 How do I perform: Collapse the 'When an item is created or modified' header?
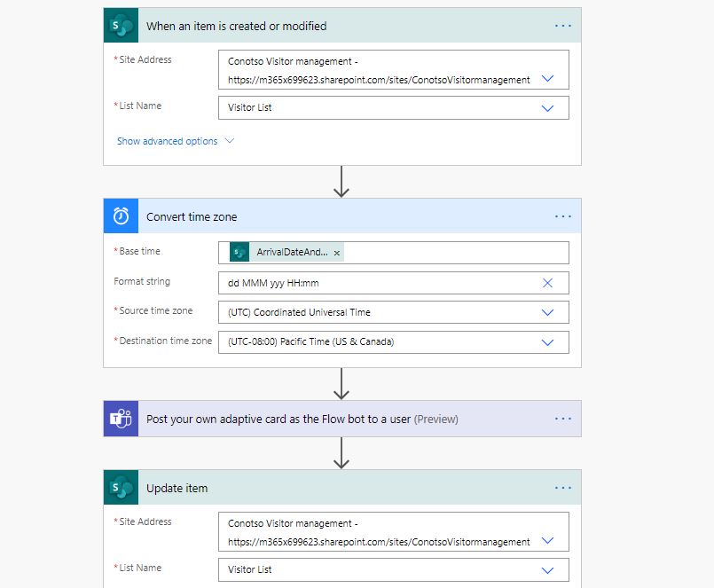[x=342, y=26]
